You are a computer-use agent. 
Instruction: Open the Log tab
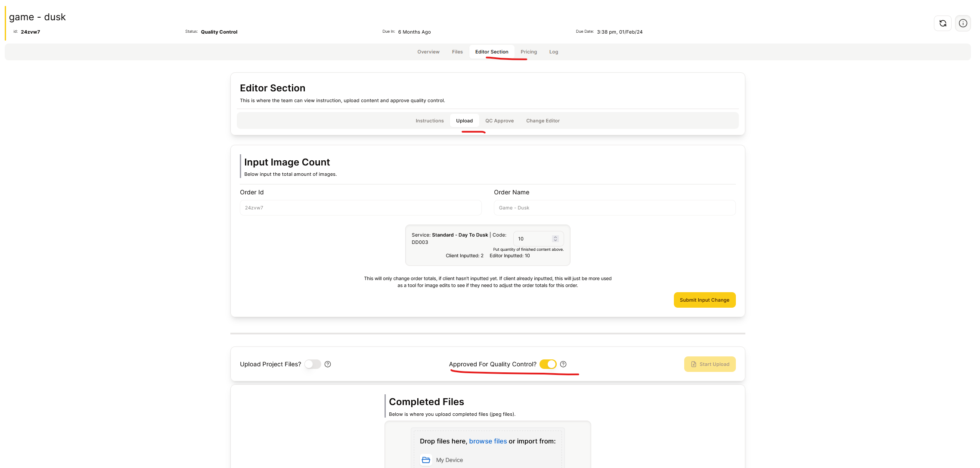click(553, 52)
